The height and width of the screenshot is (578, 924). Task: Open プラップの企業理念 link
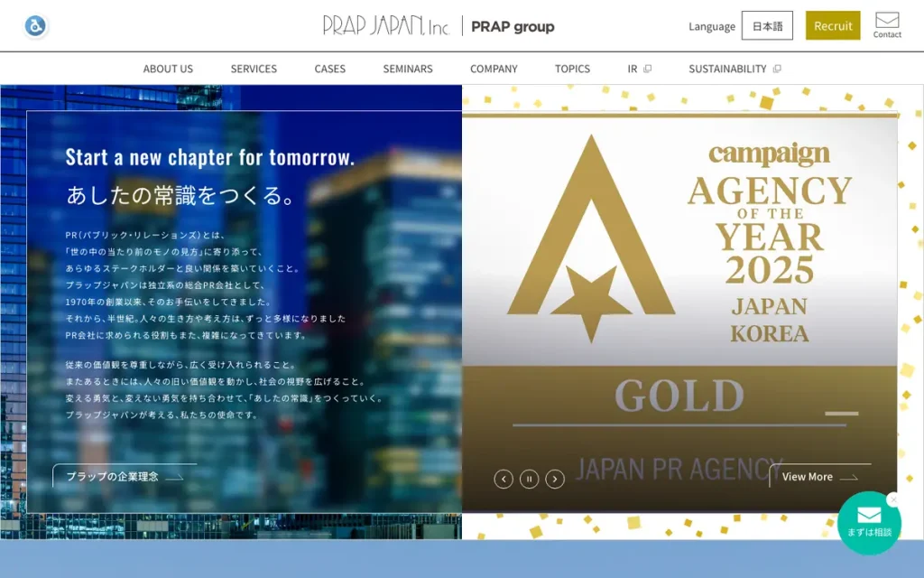pos(125,476)
